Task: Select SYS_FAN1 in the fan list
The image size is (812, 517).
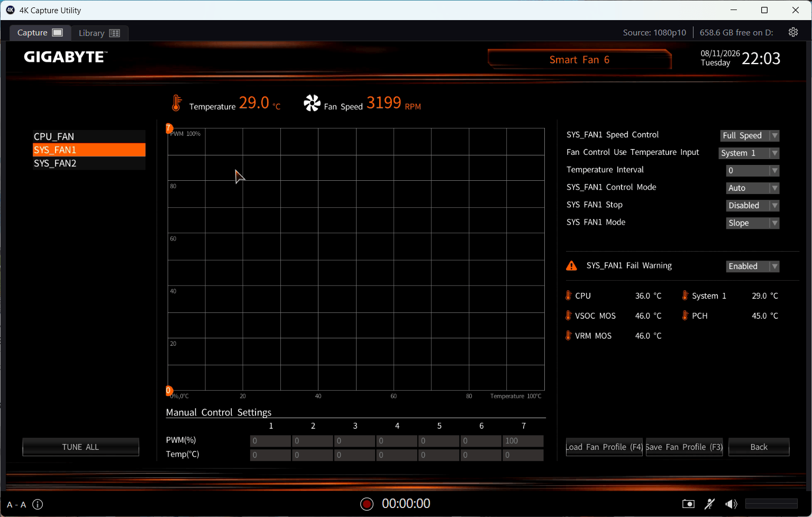Action: coord(89,150)
